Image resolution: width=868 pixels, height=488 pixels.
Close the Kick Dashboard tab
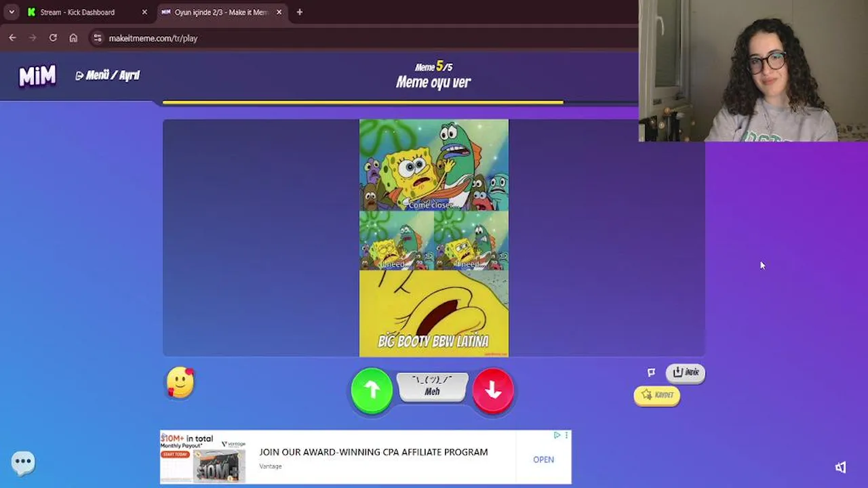[144, 12]
